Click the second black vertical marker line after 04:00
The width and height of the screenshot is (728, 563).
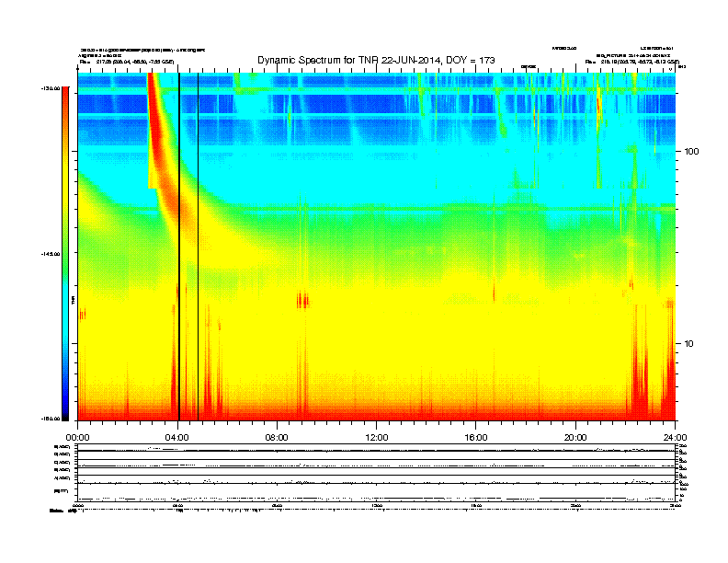(x=199, y=247)
